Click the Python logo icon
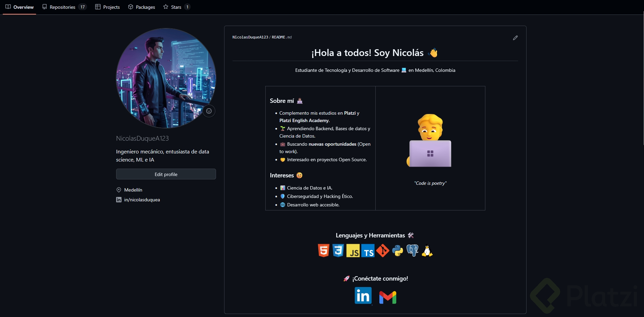 tap(398, 251)
